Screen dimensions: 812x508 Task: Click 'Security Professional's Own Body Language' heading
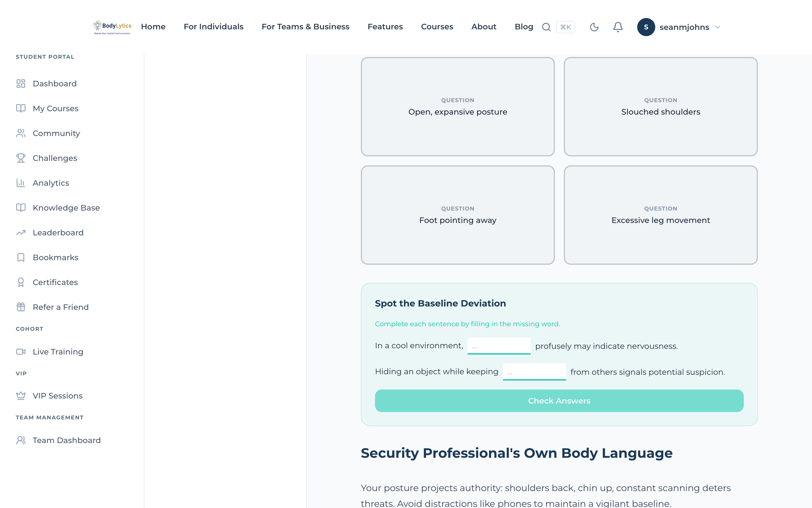pyautogui.click(x=517, y=453)
